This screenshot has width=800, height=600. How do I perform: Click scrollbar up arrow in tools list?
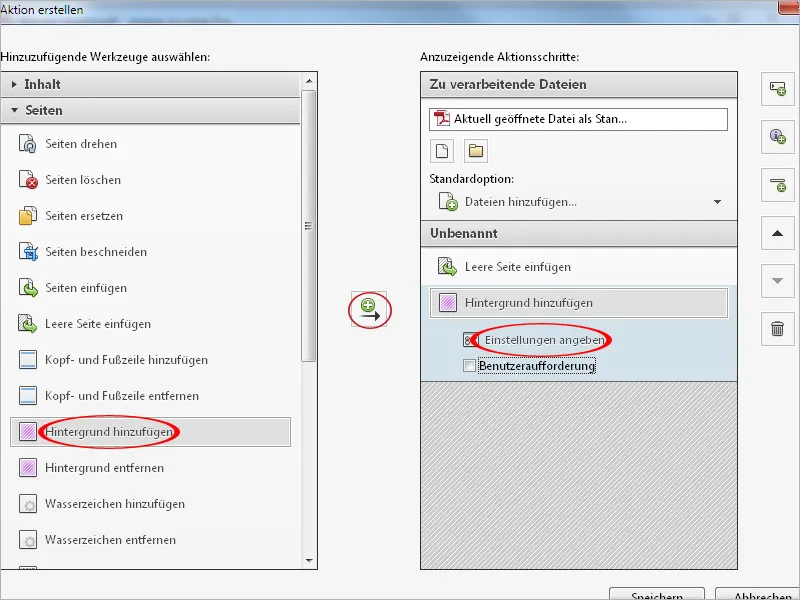pyautogui.click(x=309, y=81)
